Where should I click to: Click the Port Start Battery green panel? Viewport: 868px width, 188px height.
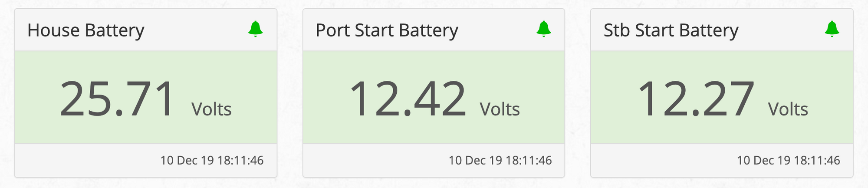[434, 97]
